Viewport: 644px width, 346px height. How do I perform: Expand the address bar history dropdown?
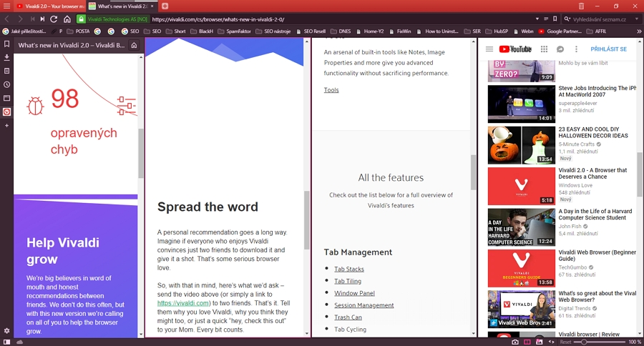[x=537, y=19]
